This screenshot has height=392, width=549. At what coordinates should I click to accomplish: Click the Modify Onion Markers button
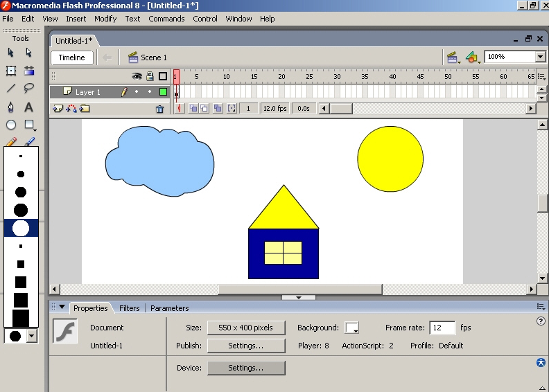[232, 109]
